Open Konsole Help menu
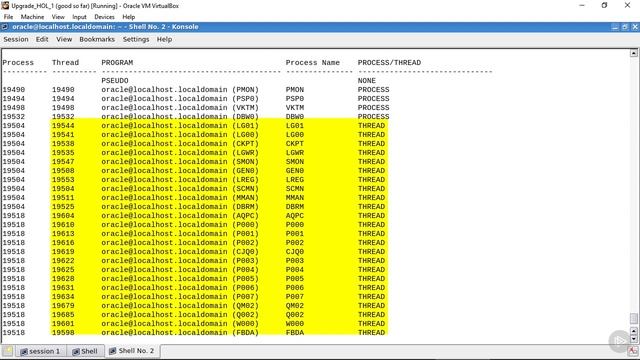This screenshot has width=640, height=360. (x=164, y=39)
